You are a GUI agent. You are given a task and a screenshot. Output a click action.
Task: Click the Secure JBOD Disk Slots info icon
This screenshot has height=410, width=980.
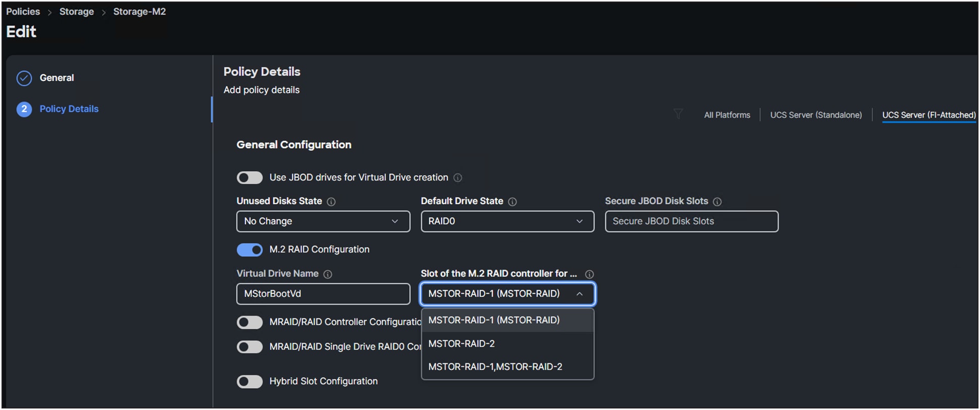717,201
